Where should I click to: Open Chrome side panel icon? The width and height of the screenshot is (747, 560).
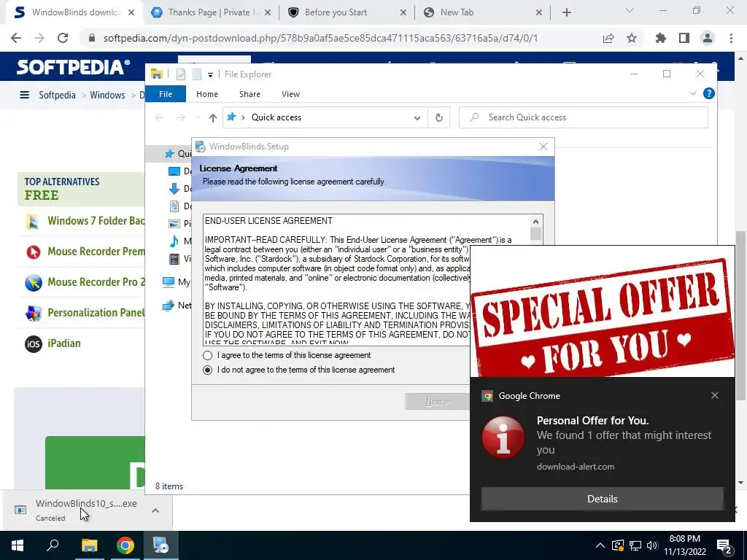coord(684,38)
